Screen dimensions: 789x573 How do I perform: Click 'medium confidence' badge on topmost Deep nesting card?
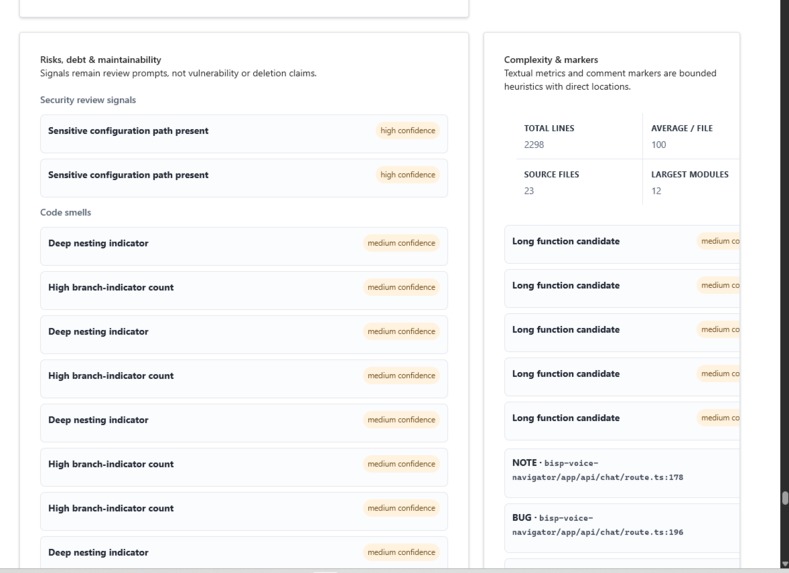[x=401, y=243]
